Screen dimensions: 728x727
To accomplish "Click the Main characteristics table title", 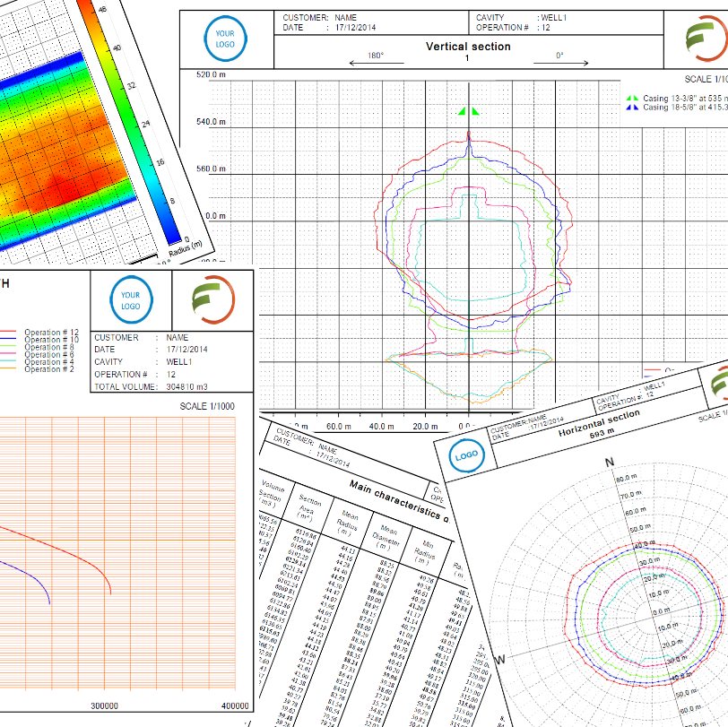I will tap(399, 502).
